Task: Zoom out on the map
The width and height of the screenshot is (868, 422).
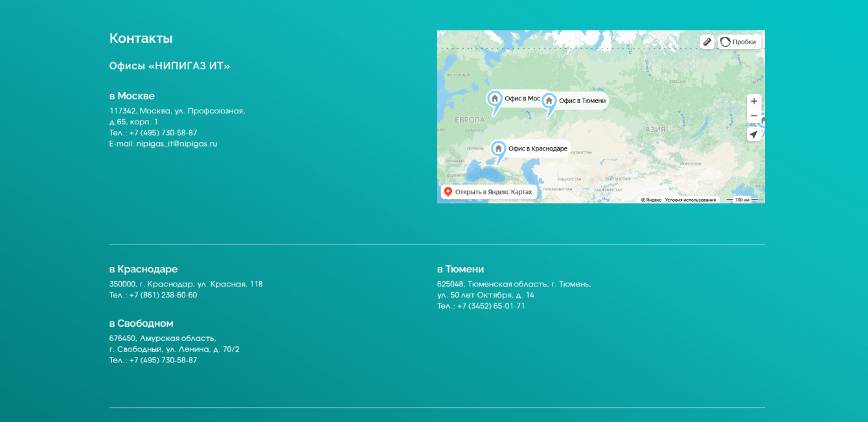Action: (x=754, y=116)
